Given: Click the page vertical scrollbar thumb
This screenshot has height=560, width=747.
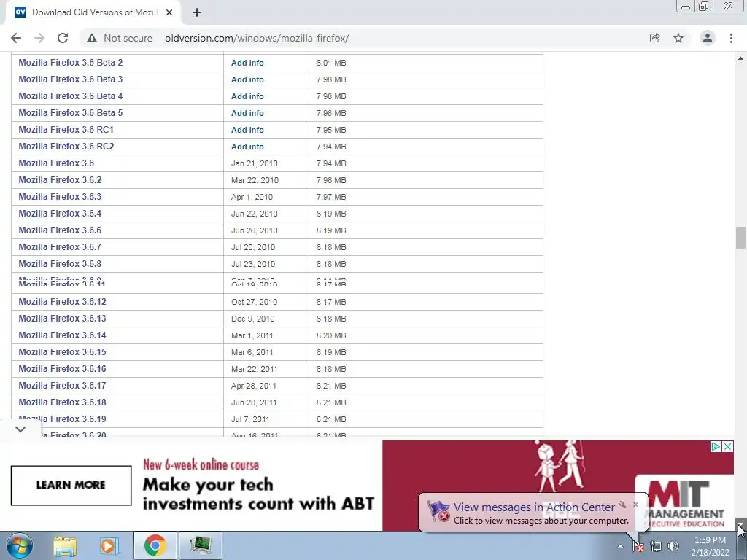Looking at the screenshot, I should tap(740, 238).
